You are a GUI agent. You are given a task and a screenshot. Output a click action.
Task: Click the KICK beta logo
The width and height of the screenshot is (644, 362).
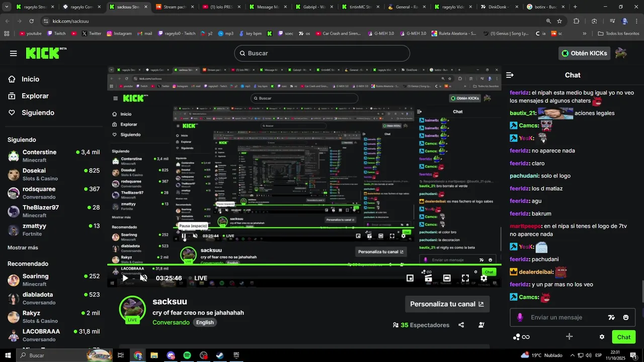point(46,53)
